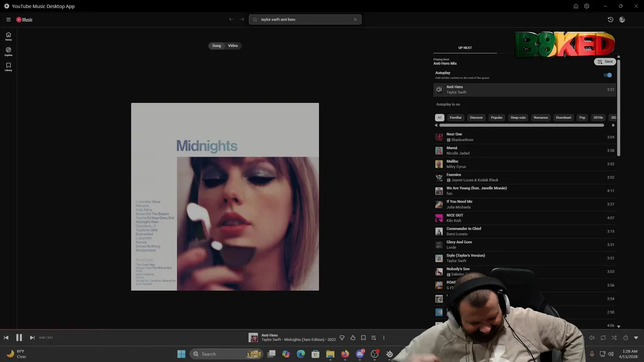Click the now-playing Anti-Hero queue row

tap(525, 89)
